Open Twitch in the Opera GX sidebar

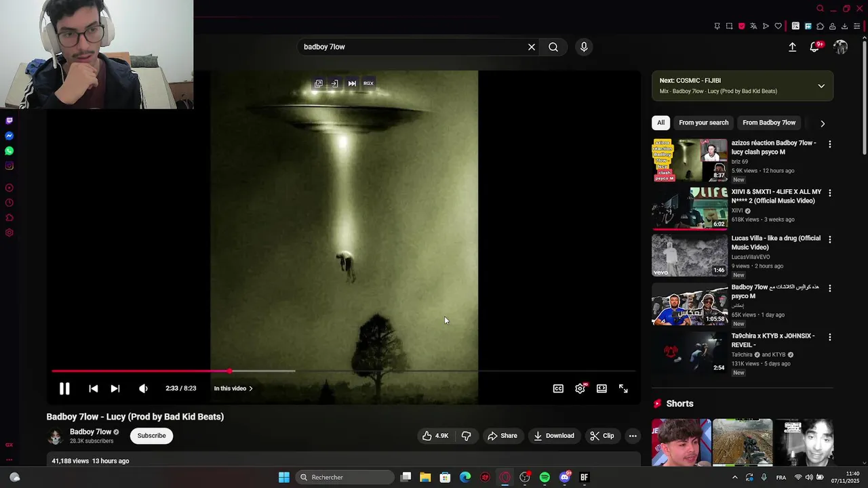point(9,121)
